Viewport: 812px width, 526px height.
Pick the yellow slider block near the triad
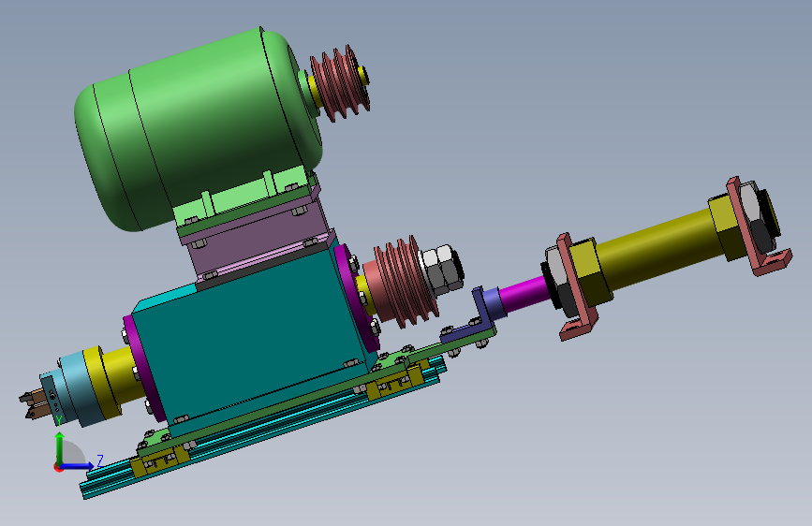(x=160, y=460)
